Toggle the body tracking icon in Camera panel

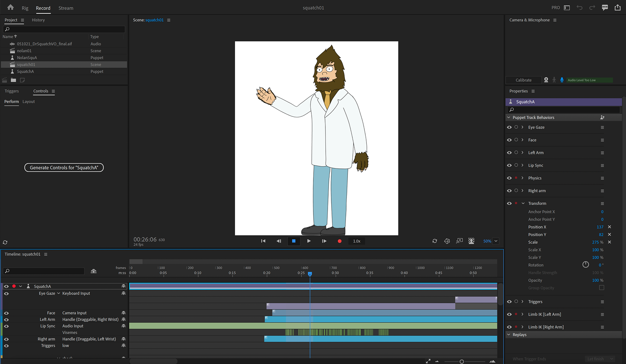554,80
